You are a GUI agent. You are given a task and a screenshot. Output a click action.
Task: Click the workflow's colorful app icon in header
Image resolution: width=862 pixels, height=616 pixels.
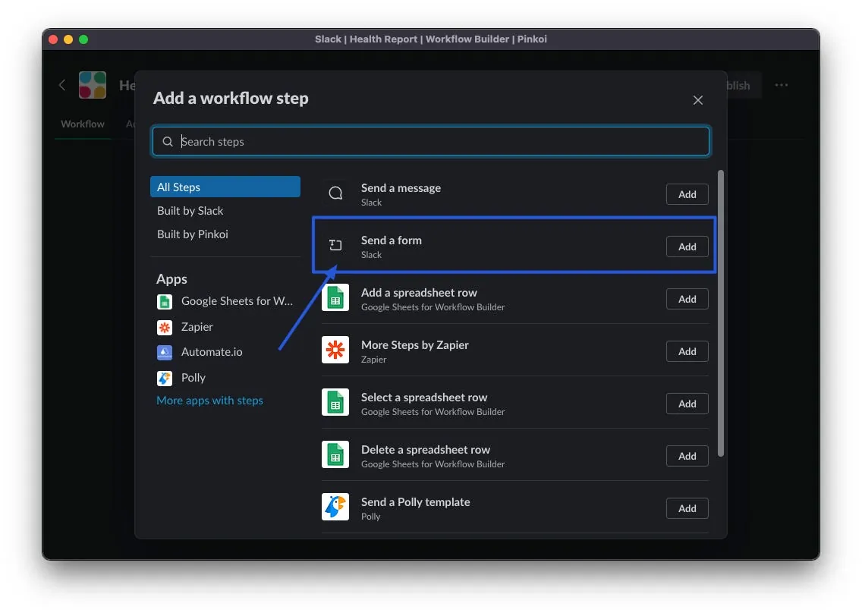93,85
